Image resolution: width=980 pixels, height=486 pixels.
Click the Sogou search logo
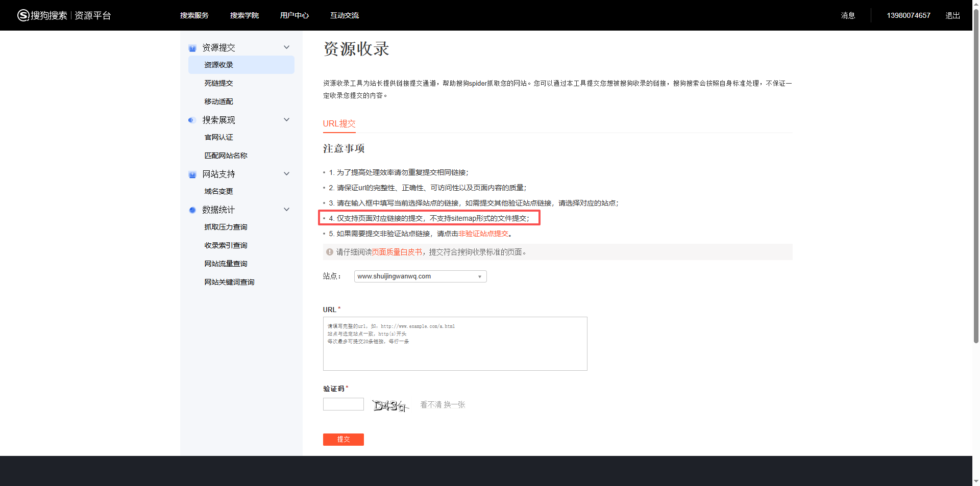(42, 15)
